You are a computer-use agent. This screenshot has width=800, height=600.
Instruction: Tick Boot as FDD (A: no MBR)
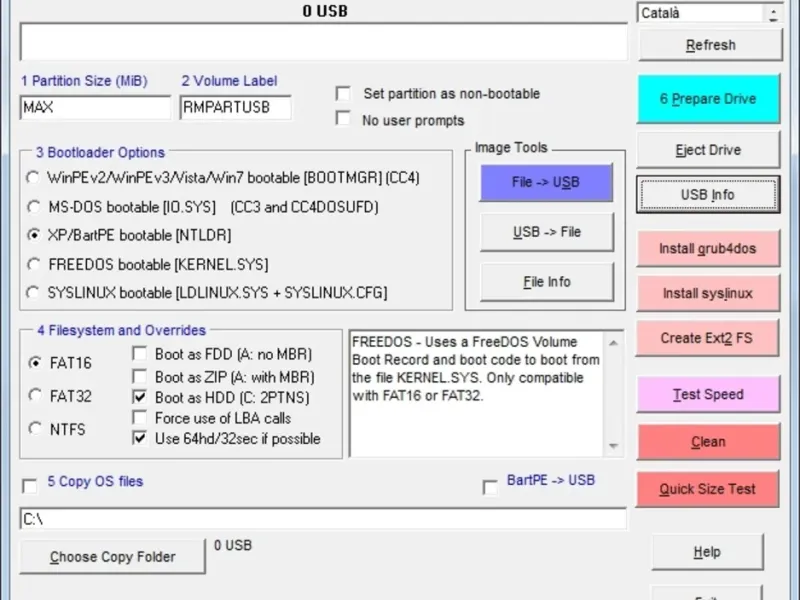pos(139,354)
